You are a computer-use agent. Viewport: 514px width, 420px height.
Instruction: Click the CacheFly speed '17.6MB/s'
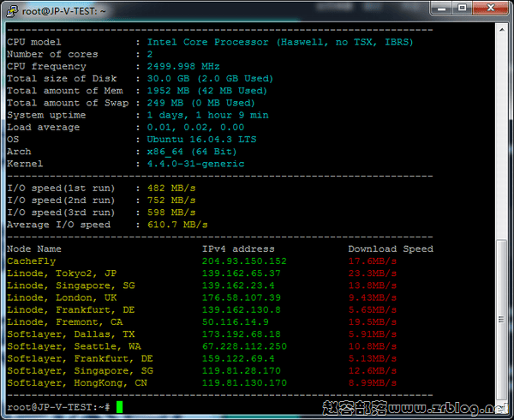(x=373, y=261)
